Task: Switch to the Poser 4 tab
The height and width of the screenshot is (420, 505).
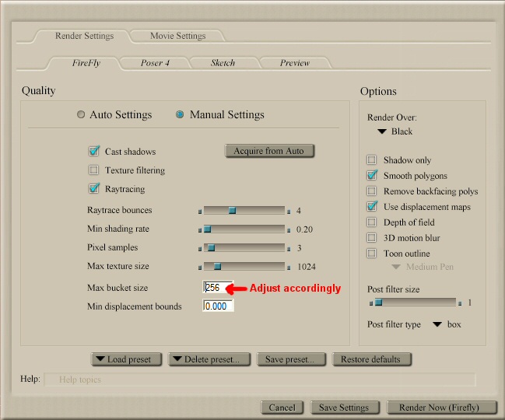Action: pyautogui.click(x=155, y=63)
